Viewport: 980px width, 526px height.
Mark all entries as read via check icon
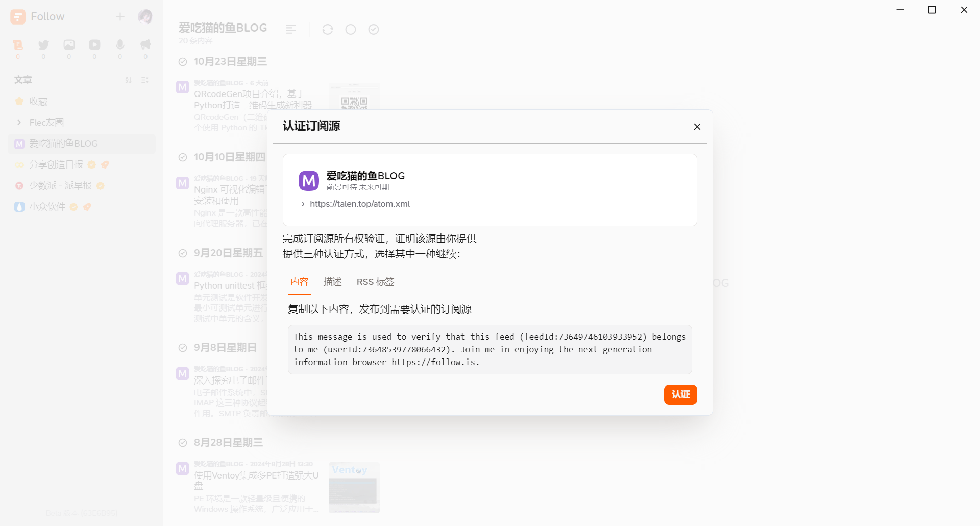[374, 29]
